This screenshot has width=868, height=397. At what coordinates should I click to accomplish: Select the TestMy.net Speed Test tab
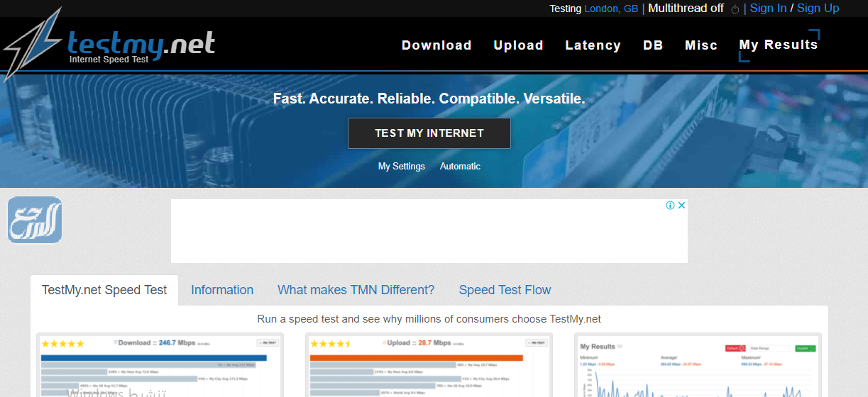click(104, 290)
